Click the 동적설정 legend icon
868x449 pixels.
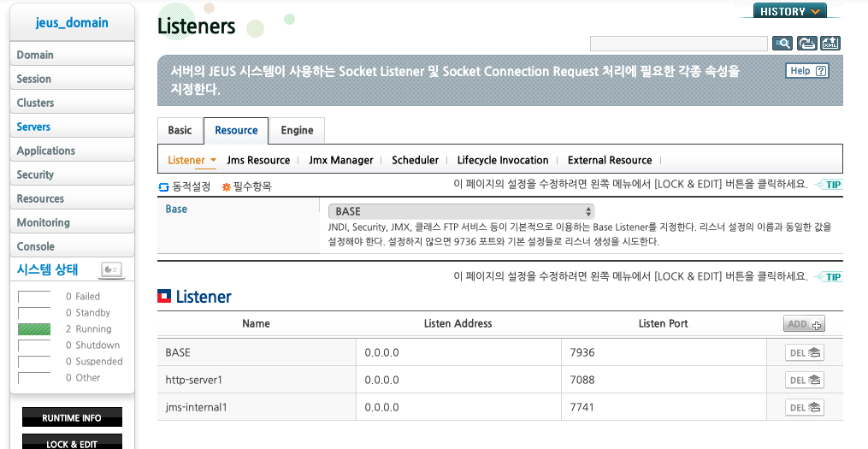point(163,187)
